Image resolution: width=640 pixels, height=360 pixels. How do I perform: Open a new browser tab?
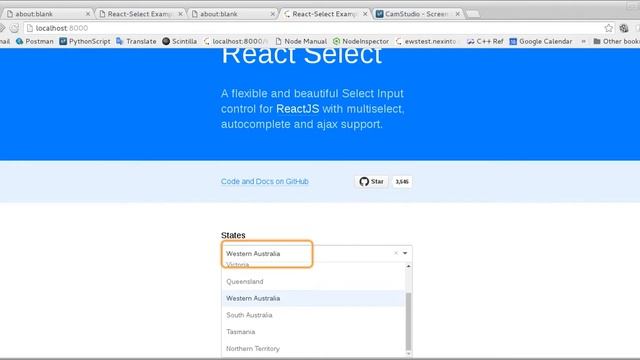pos(473,14)
